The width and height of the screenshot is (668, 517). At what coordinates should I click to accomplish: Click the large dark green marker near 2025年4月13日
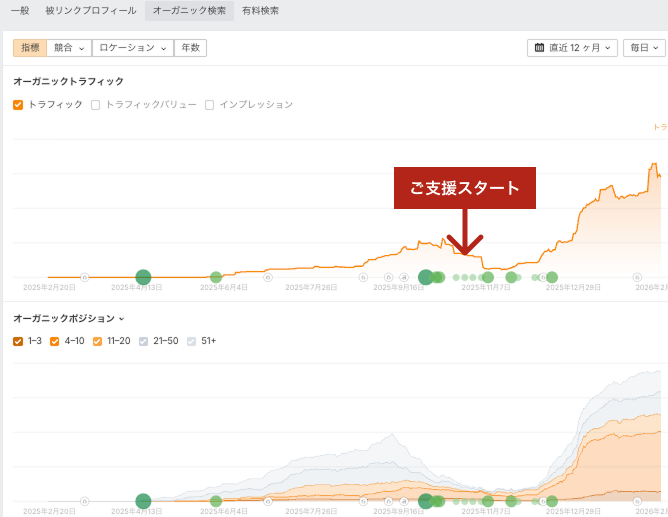[x=143, y=277]
